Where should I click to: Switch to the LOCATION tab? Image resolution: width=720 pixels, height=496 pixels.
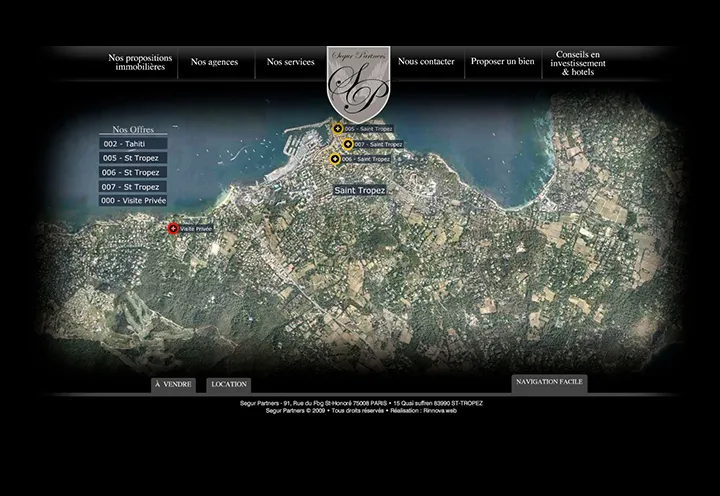(x=229, y=385)
